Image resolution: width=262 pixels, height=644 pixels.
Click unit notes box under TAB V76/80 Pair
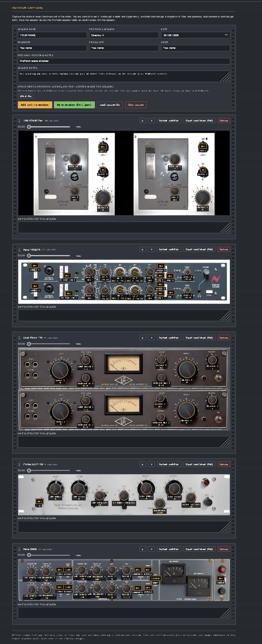(124, 227)
